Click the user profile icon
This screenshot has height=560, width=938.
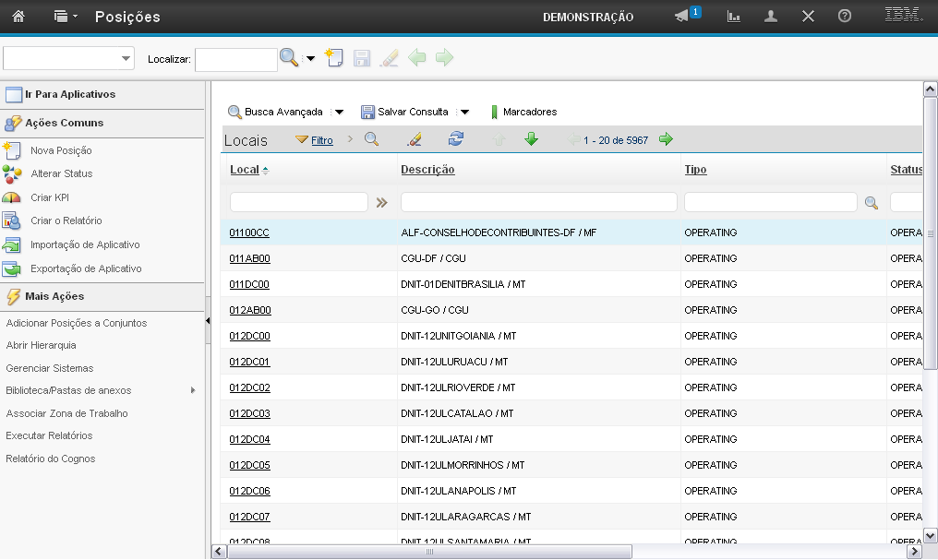tap(771, 17)
